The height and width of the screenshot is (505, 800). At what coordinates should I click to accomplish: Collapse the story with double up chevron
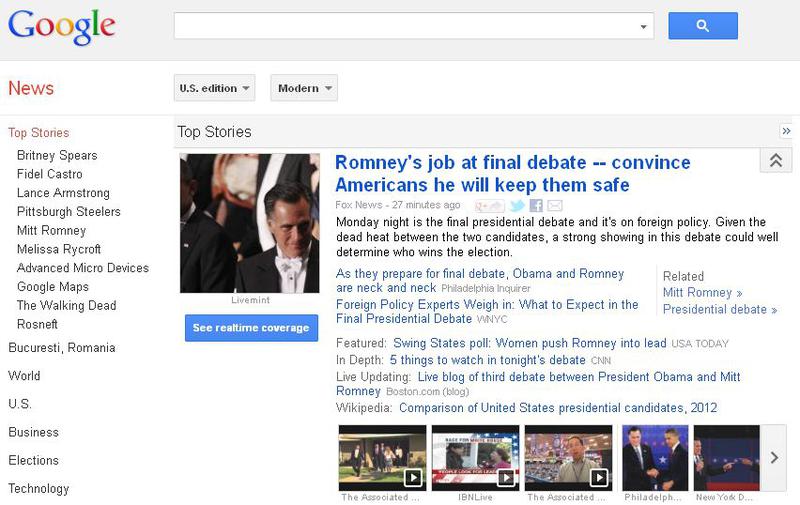776,161
